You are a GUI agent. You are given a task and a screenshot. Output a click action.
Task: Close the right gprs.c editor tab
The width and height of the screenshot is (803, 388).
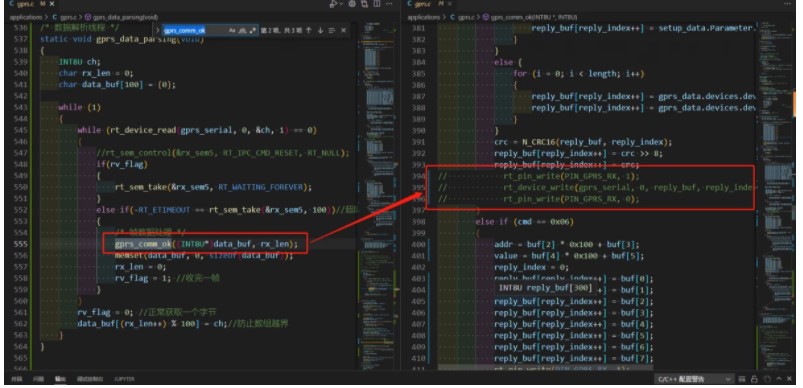[450, 4]
